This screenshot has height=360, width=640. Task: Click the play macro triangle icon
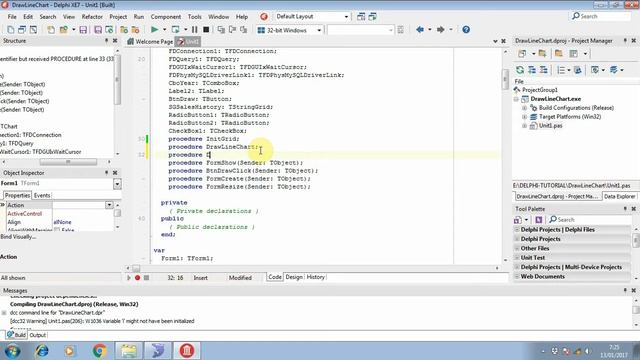(x=129, y=278)
